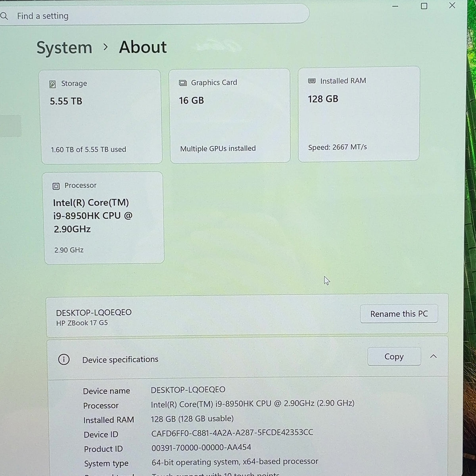476x476 pixels.
Task: Click the Storage drive icon
Action: click(x=52, y=84)
